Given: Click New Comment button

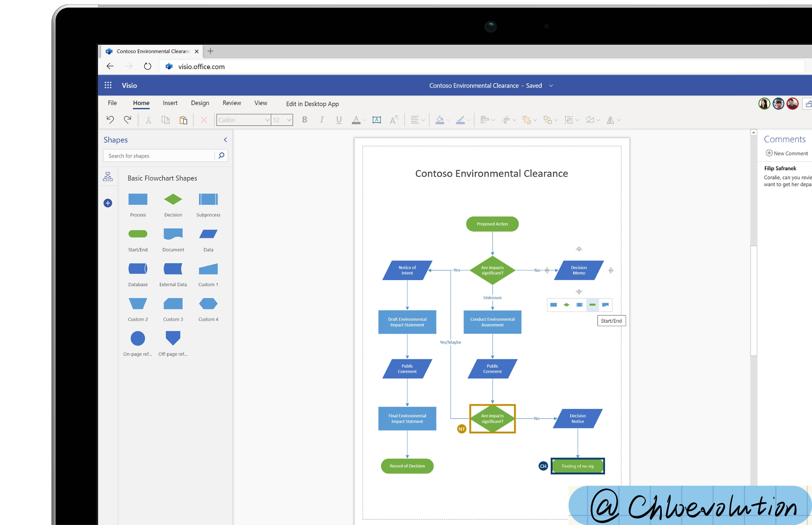Looking at the screenshot, I should [x=787, y=153].
